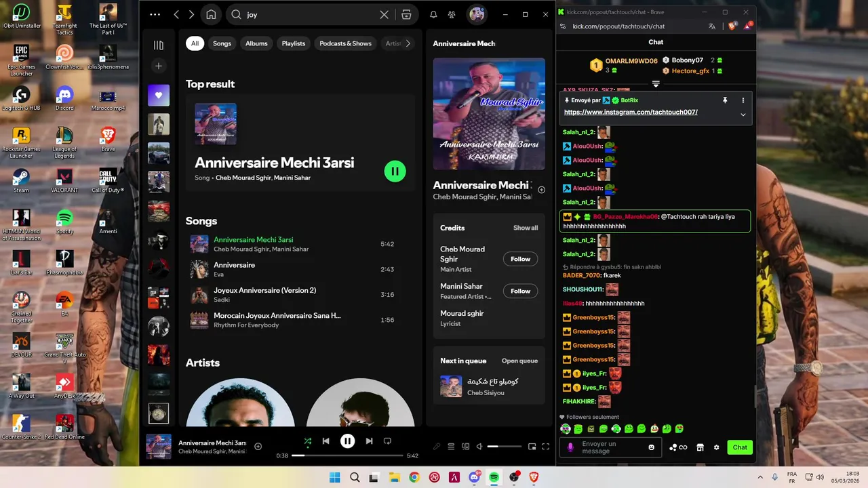Pause the top result with green button

pos(395,171)
